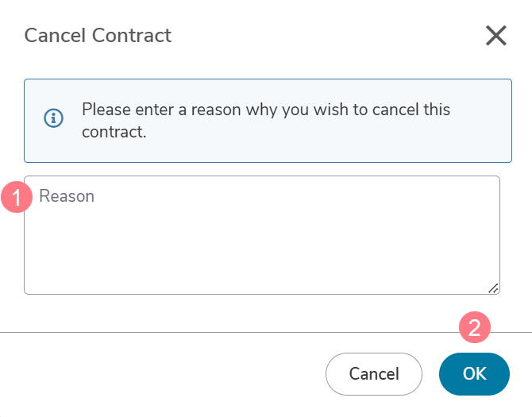Click the 'OK' label on the blue button

475,374
